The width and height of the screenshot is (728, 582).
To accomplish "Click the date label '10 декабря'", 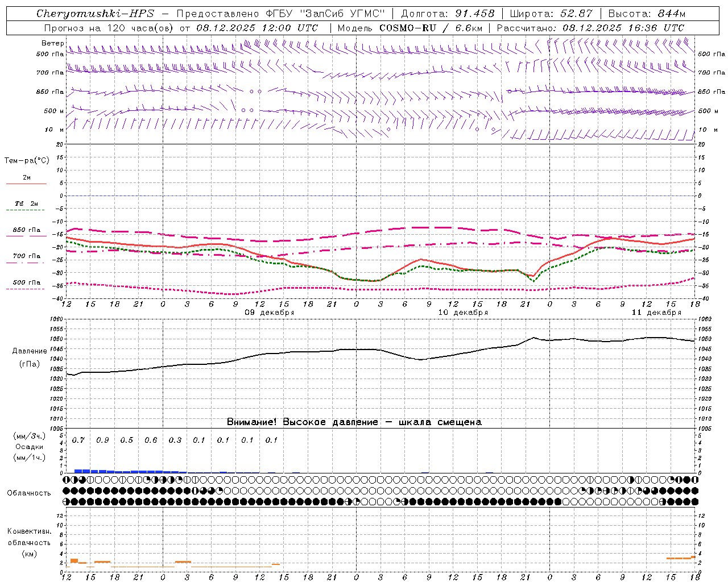I will 463,313.
